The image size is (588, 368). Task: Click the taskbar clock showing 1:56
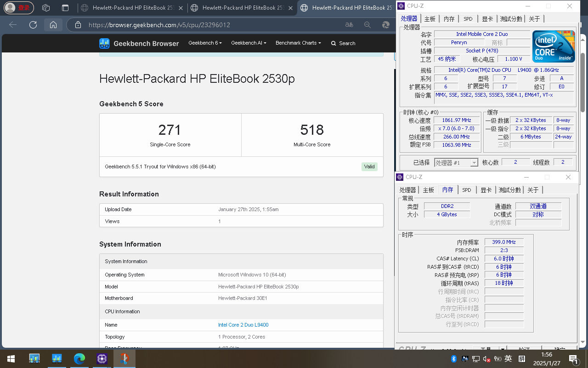(x=547, y=359)
